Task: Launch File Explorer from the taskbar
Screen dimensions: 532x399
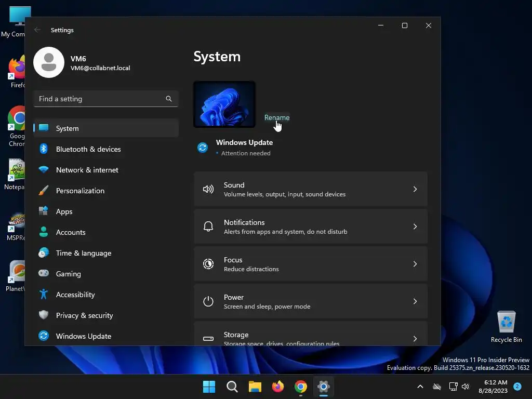Action: click(x=255, y=387)
